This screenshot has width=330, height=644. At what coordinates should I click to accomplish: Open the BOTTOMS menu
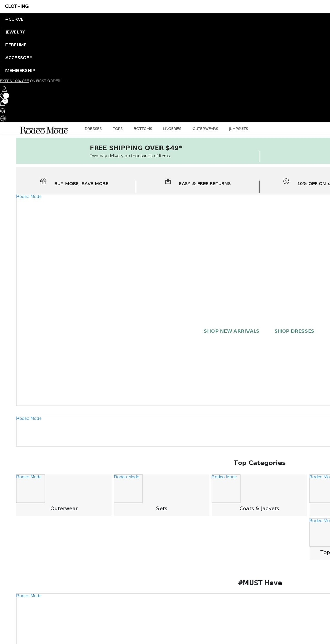coord(143,129)
